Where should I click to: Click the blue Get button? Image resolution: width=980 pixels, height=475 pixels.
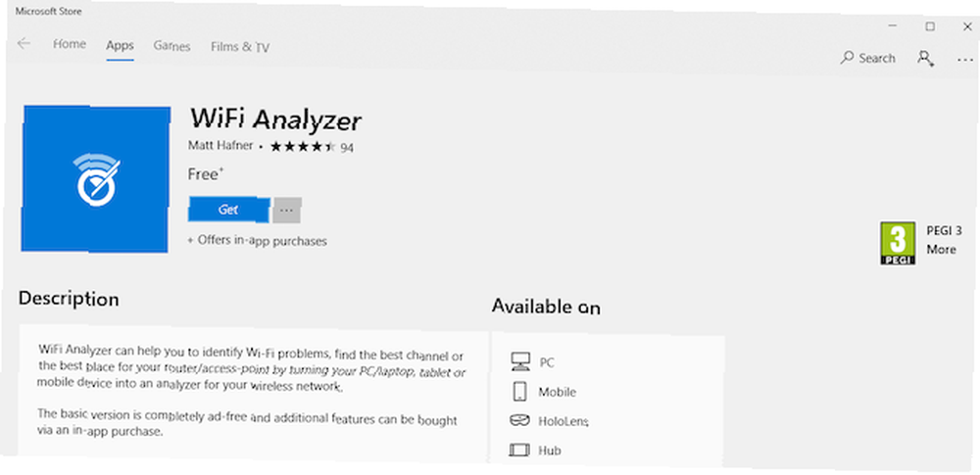[x=228, y=210]
